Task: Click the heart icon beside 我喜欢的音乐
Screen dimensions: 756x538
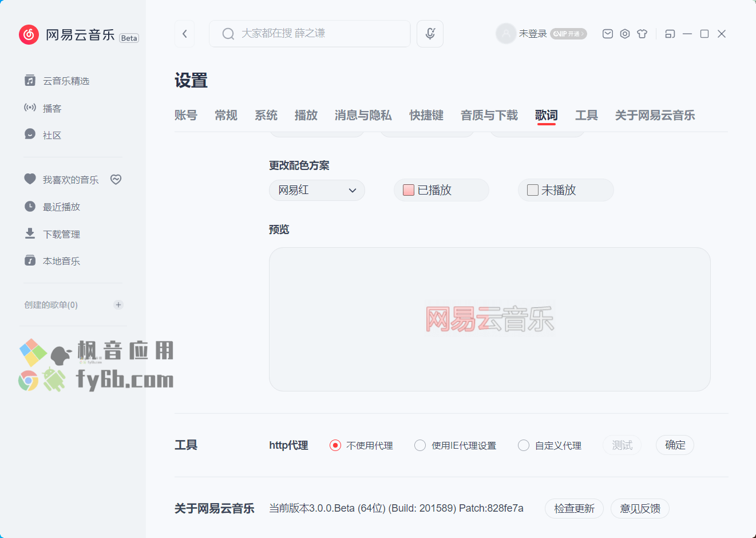Action: [x=30, y=179]
